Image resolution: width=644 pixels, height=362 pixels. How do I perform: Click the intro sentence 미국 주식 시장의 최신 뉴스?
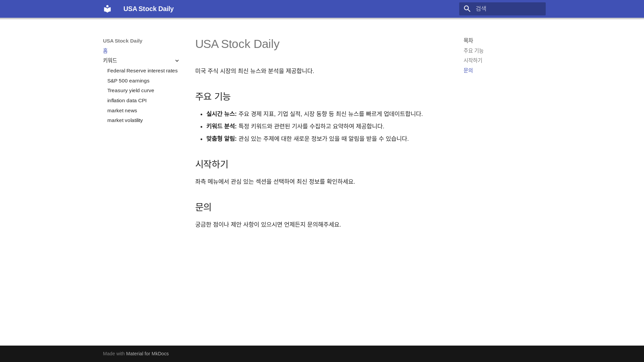(255, 71)
